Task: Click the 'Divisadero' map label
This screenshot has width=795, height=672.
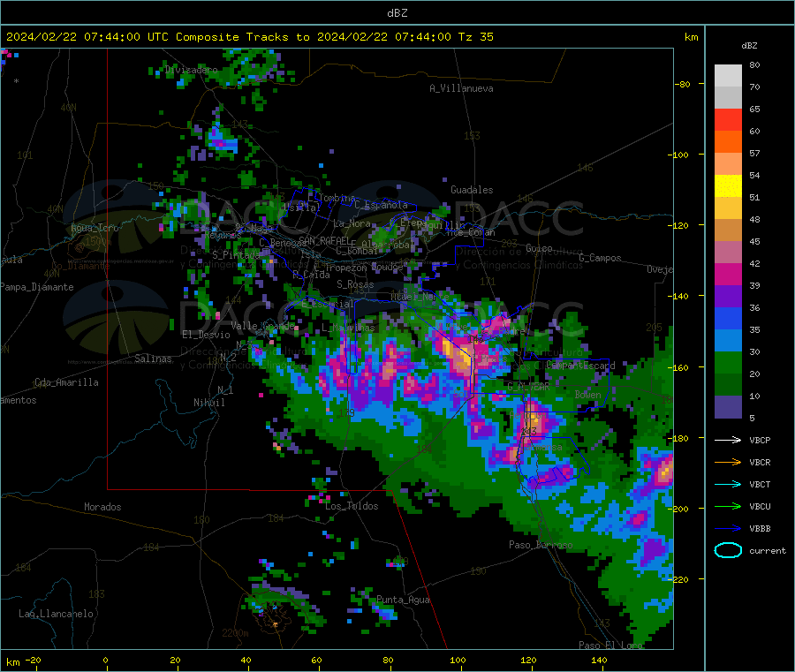Action: 191,70
